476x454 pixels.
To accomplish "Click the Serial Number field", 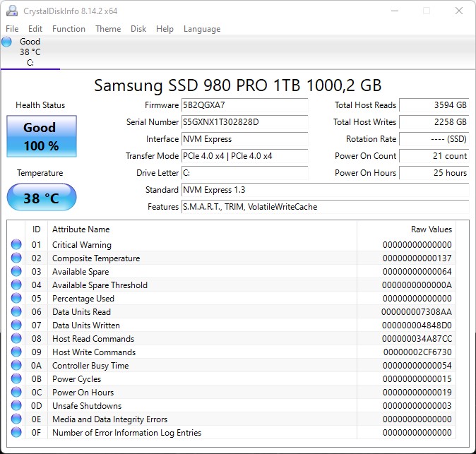I will (244, 122).
